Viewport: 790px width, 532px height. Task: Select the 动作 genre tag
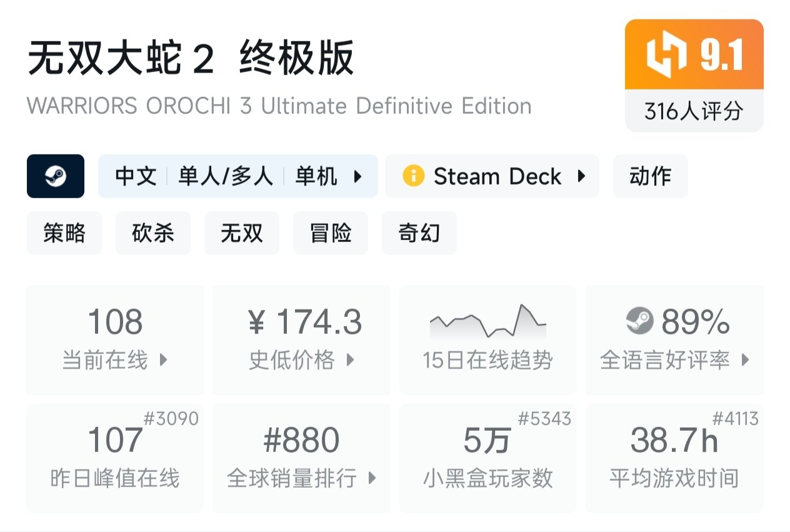pyautogui.click(x=650, y=176)
